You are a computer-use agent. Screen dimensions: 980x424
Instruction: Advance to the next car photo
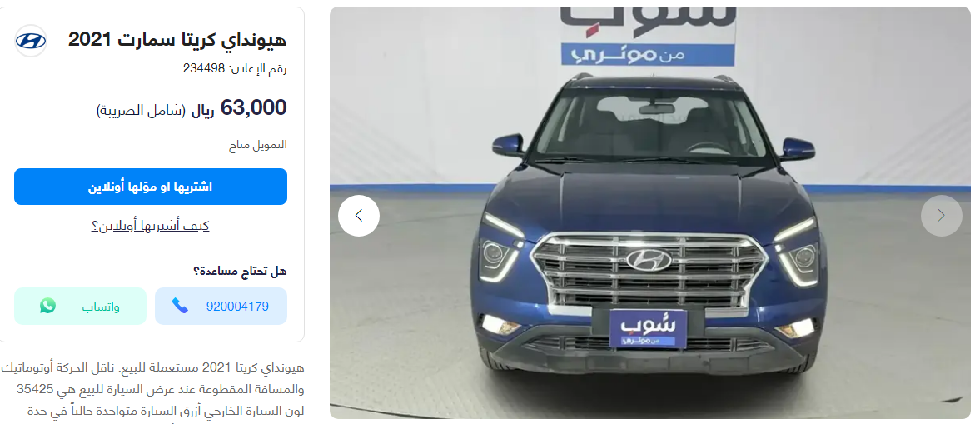[x=941, y=216]
